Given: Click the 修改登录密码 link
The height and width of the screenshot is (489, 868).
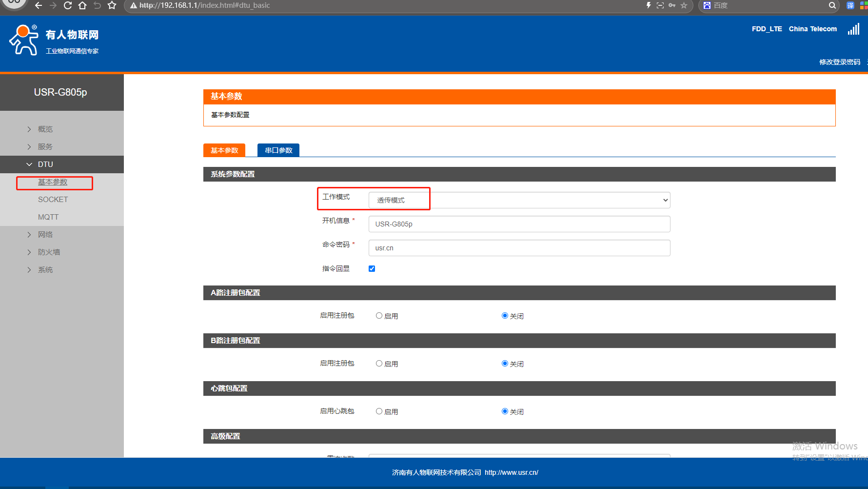Looking at the screenshot, I should coord(839,62).
